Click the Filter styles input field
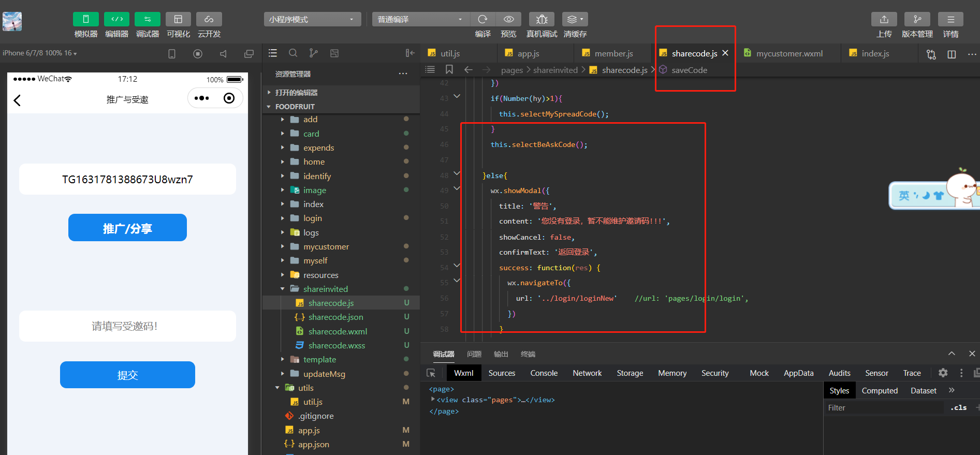Screen dimensions: 980x455 (x=884, y=408)
